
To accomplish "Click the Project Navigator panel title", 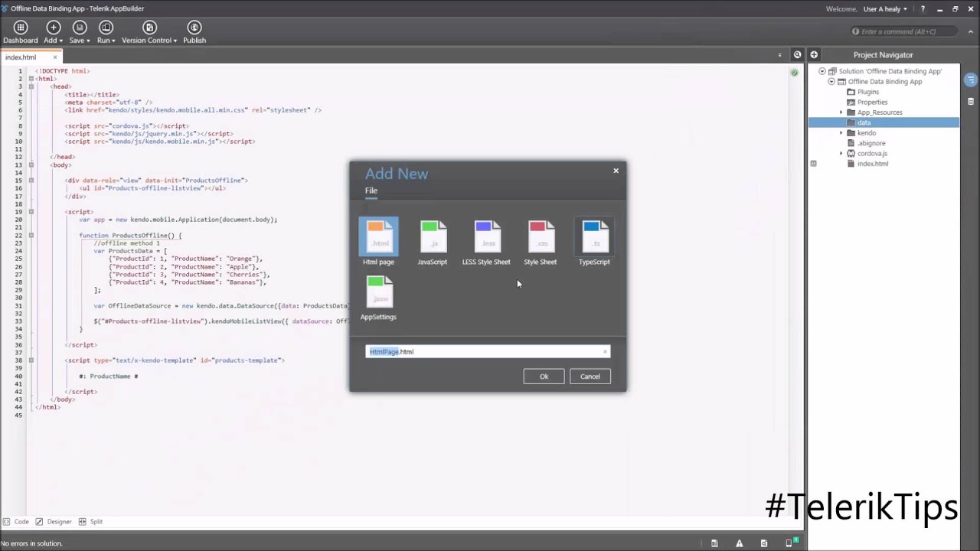I will coord(883,55).
